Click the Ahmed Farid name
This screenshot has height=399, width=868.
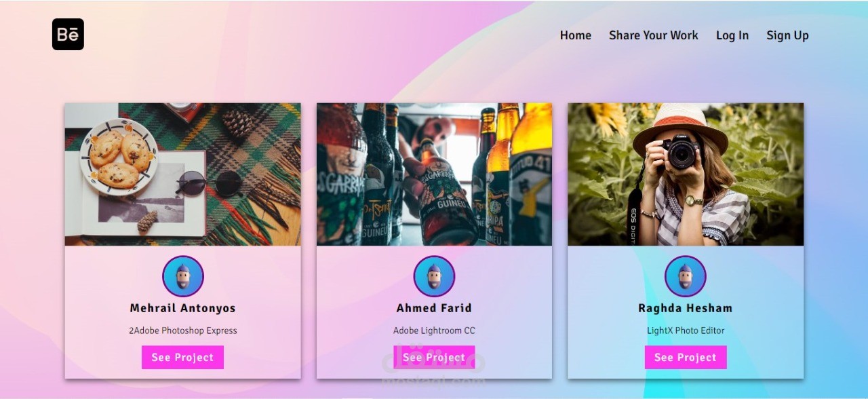[434, 308]
